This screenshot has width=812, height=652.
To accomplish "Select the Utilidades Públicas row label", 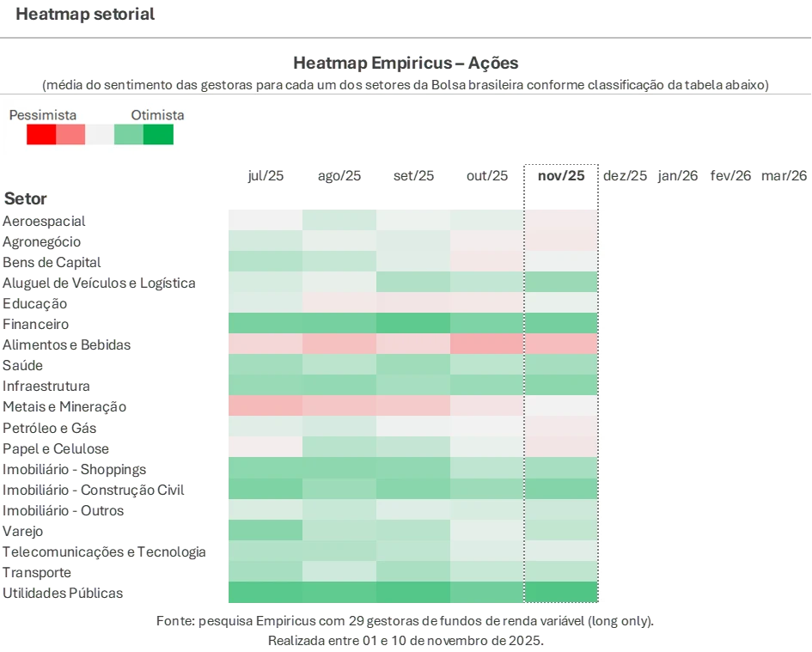I will pyautogui.click(x=63, y=594).
